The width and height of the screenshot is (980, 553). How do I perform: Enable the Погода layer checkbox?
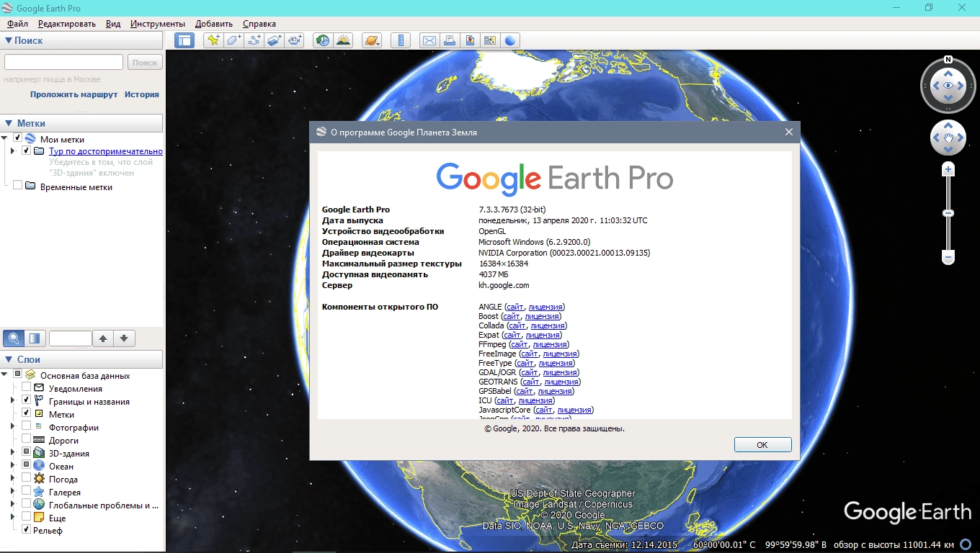pyautogui.click(x=26, y=478)
